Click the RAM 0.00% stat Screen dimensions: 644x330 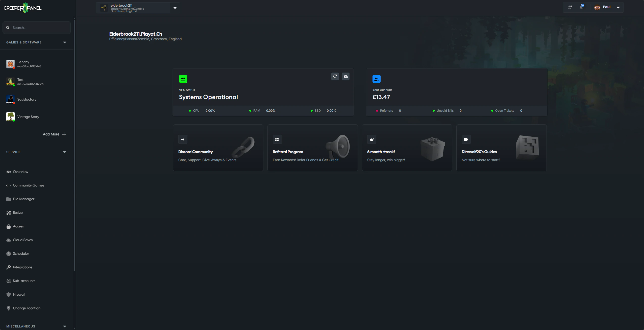click(x=262, y=111)
